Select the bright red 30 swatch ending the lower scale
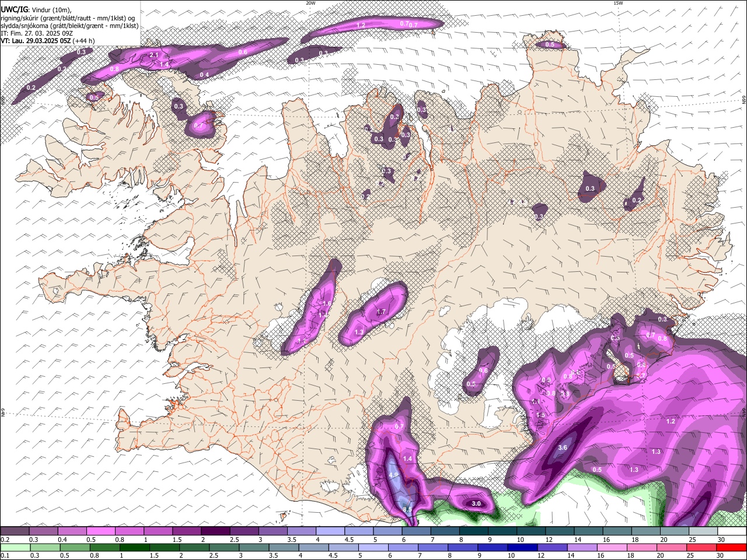The height and width of the screenshot is (560, 747). click(x=731, y=547)
